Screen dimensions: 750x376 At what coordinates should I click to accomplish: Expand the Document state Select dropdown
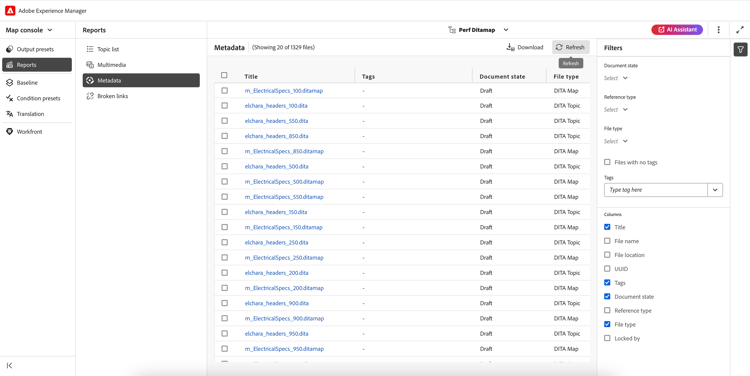click(616, 78)
